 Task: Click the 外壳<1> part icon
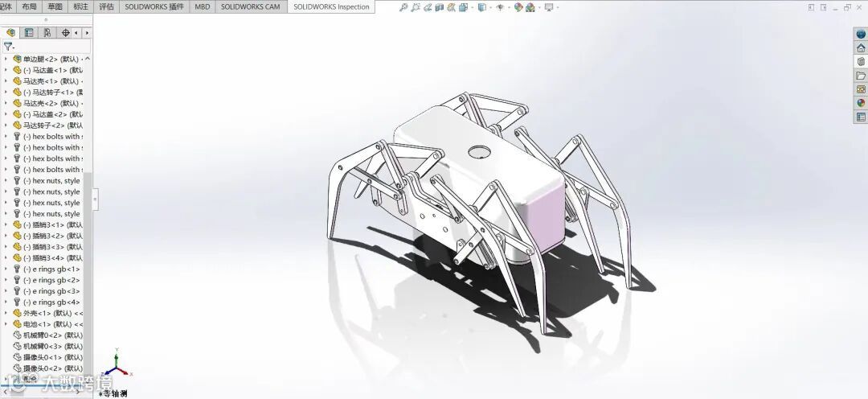tap(17, 313)
